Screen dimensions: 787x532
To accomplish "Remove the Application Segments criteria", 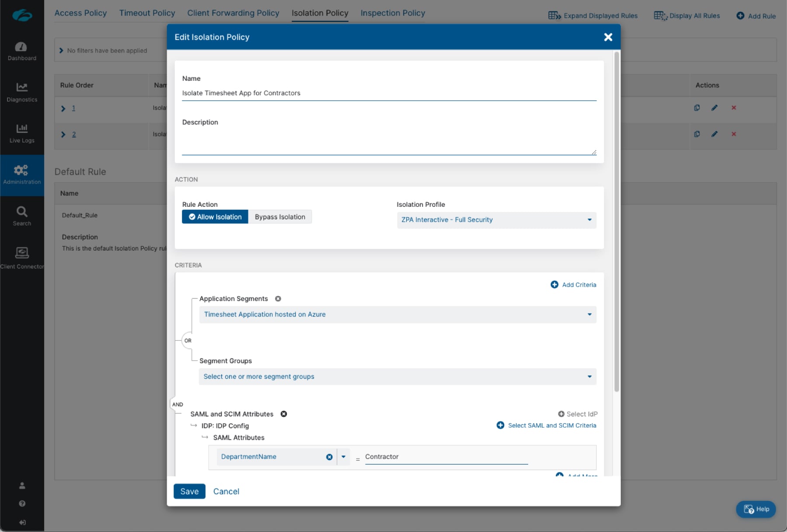I will pos(278,299).
